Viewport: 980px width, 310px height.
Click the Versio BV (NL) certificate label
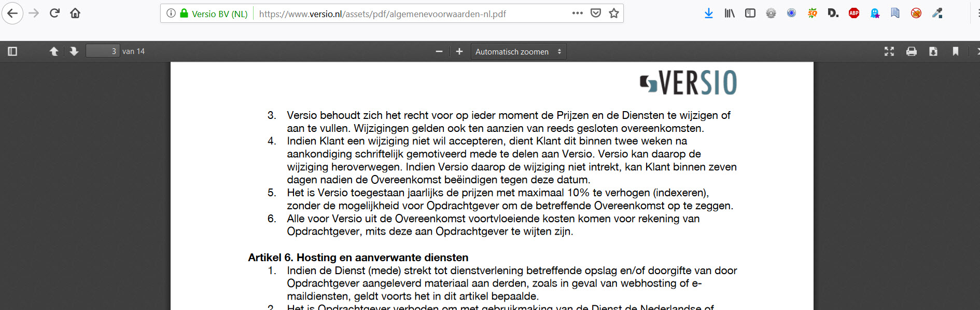[x=220, y=14]
